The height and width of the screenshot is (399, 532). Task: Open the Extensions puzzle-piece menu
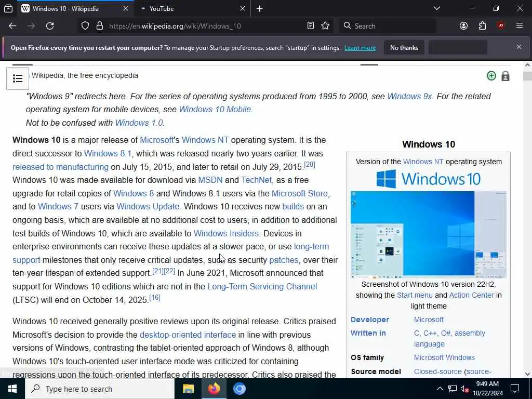483,26
